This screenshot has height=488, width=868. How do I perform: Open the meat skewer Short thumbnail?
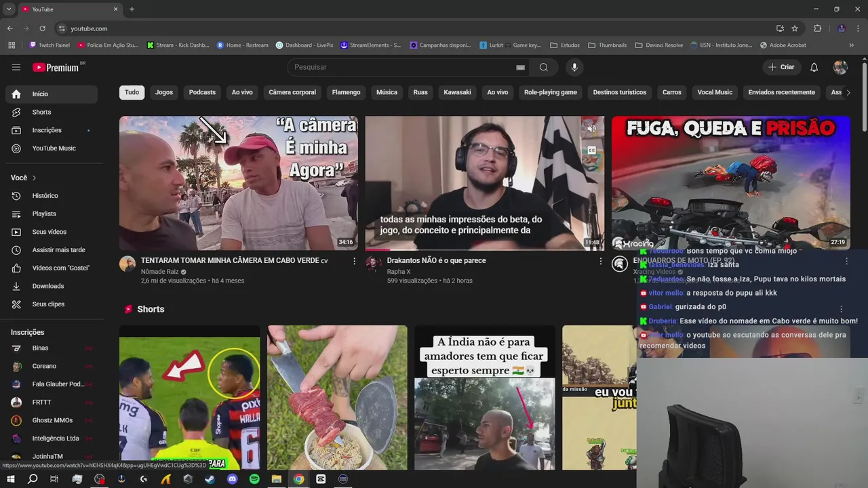(337, 398)
